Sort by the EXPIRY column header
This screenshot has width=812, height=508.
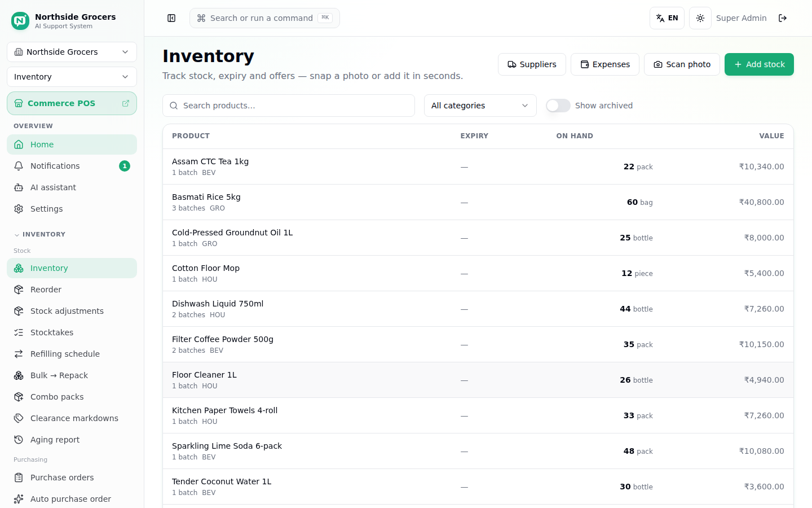(474, 136)
